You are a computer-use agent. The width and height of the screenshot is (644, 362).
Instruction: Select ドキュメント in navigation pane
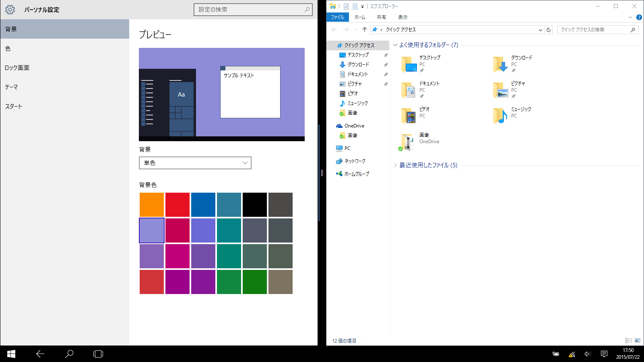point(358,74)
